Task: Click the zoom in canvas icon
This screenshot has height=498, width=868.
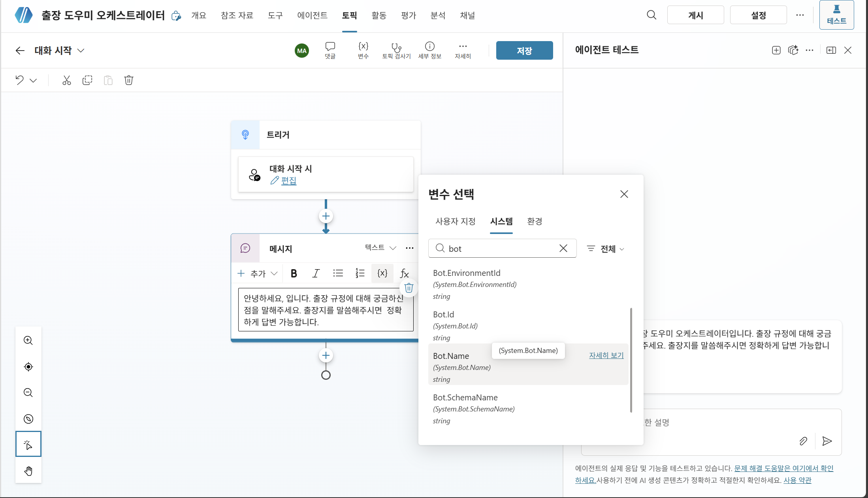Action: [28, 340]
